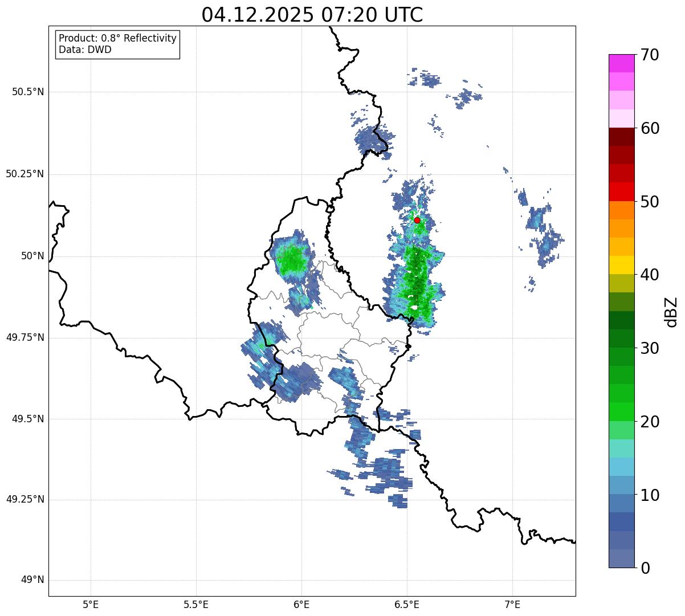Click the '50.25°N' latitude label
This screenshot has height=616, width=685.
25,174
